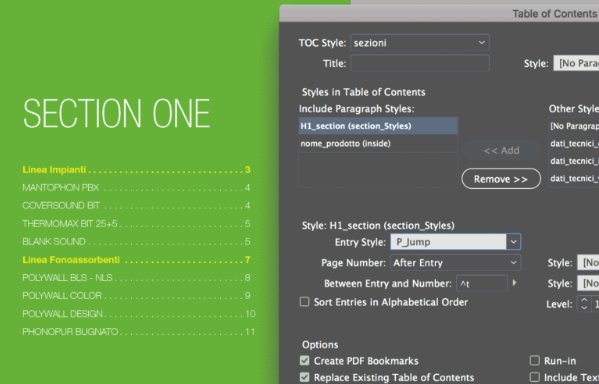This screenshot has width=599, height=384.
Task: Click the Level stepper arrows
Action: [584, 304]
